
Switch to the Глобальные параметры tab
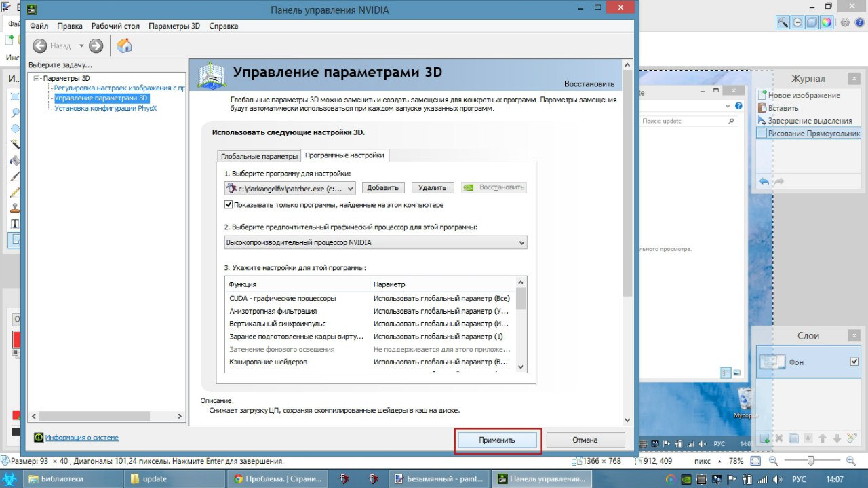tap(259, 156)
